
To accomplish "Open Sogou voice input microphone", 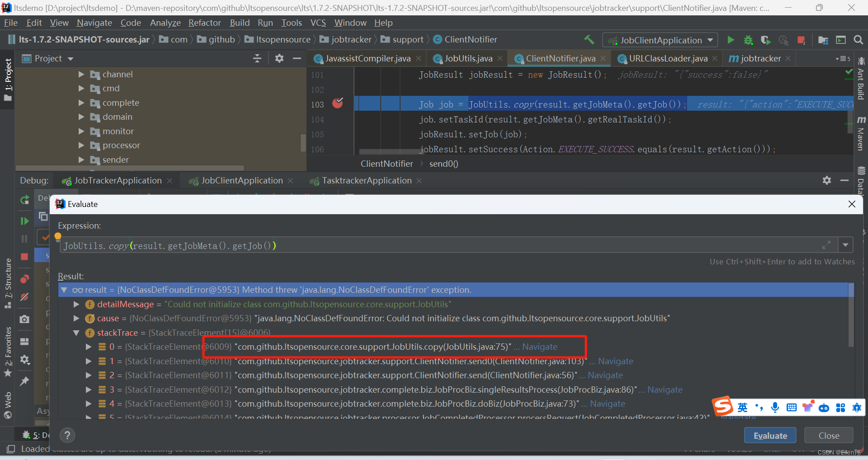I will tap(775, 407).
